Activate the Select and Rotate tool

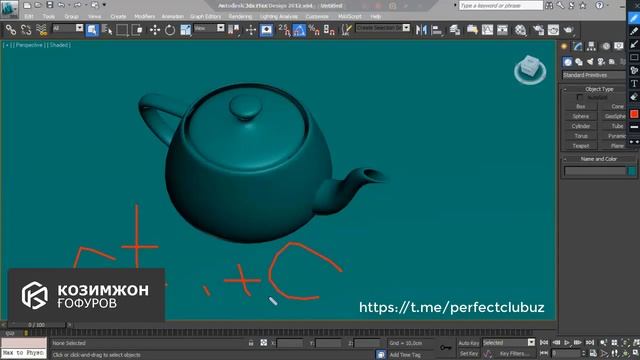[170, 30]
